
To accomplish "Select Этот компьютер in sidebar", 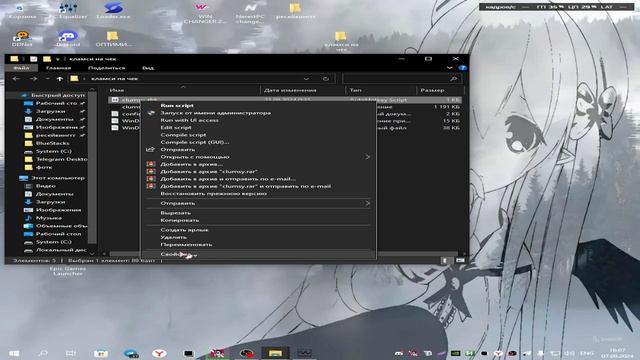I will [x=58, y=178].
